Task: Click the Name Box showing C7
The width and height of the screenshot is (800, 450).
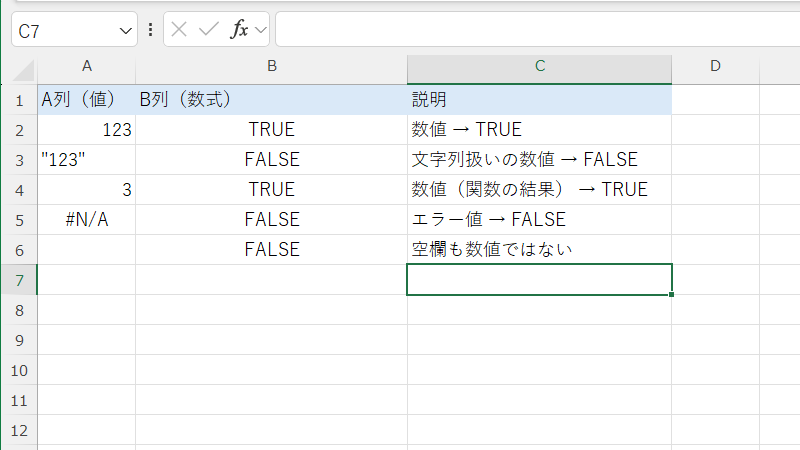Action: click(x=65, y=31)
